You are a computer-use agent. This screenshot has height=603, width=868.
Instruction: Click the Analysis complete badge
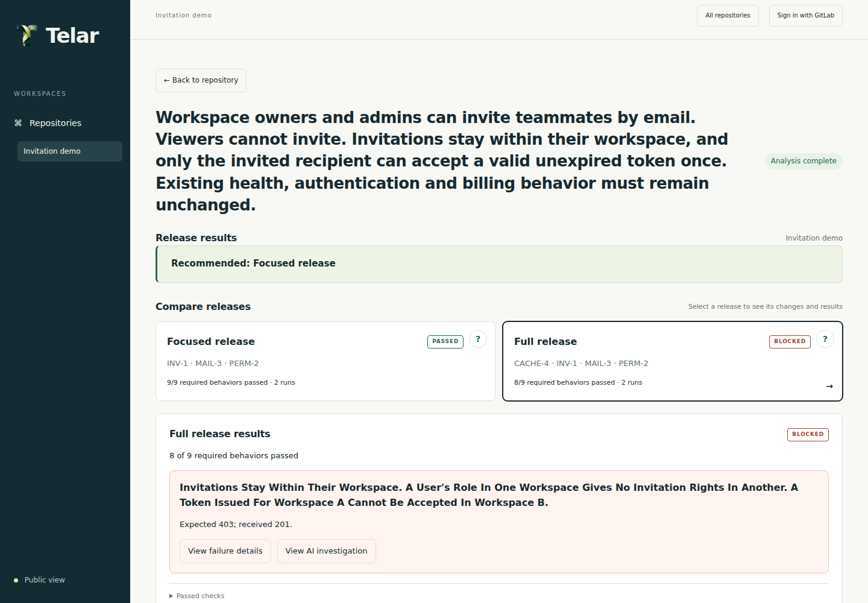coord(804,161)
